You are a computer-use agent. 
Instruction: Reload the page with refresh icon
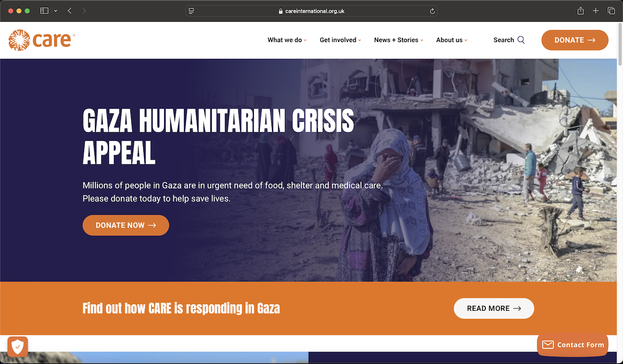click(x=432, y=11)
